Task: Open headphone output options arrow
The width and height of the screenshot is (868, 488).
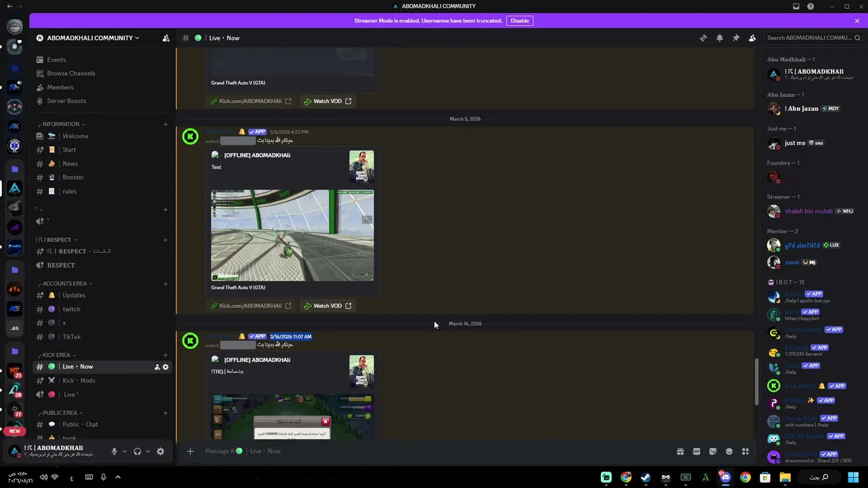Action: [x=147, y=451]
